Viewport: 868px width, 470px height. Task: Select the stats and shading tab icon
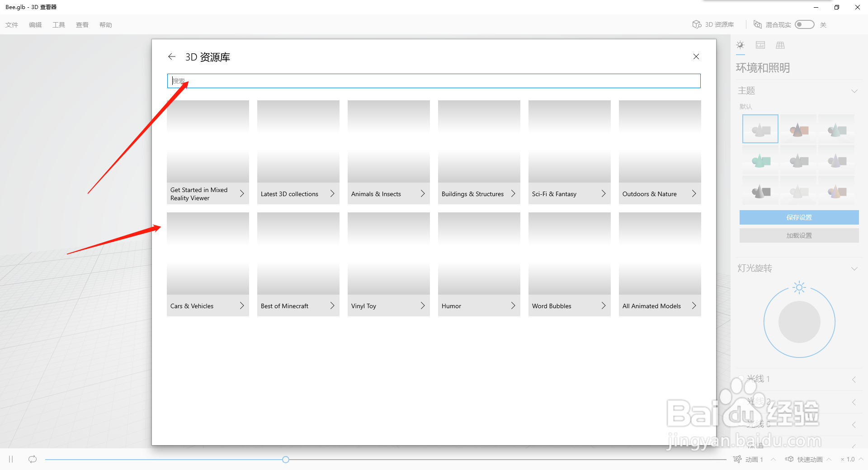click(x=760, y=45)
